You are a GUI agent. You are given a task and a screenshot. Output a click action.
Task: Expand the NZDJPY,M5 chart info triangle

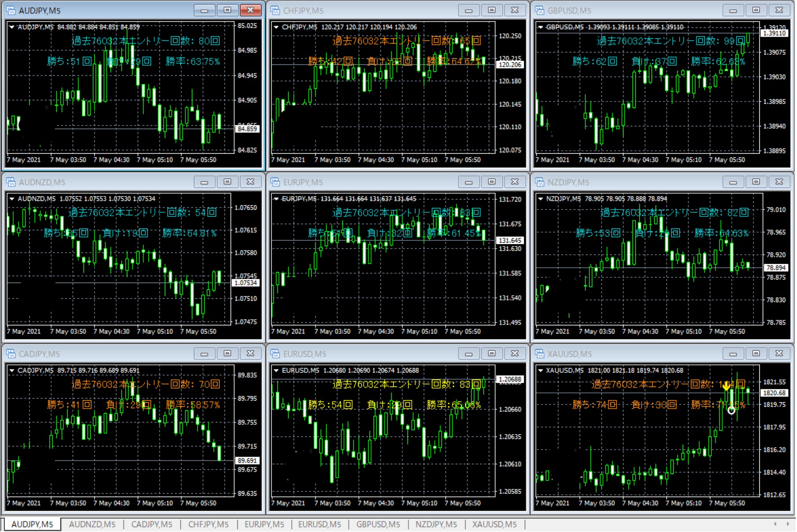pos(540,199)
